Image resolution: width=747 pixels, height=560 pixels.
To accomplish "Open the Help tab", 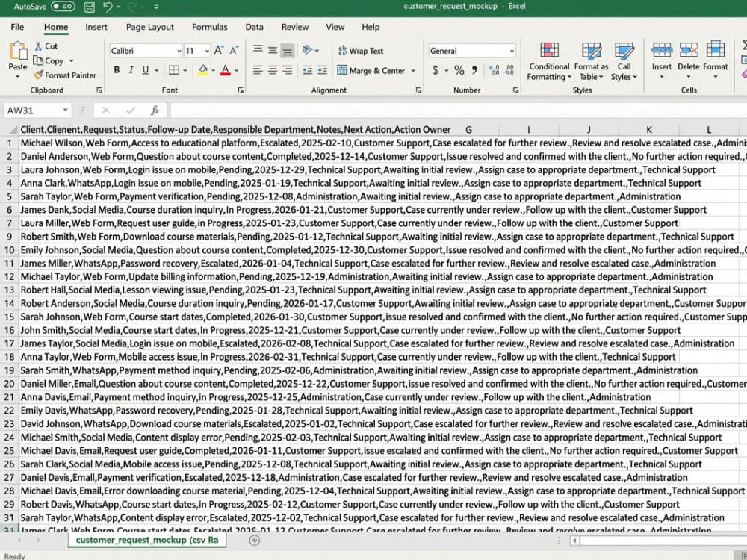I will tap(371, 27).
